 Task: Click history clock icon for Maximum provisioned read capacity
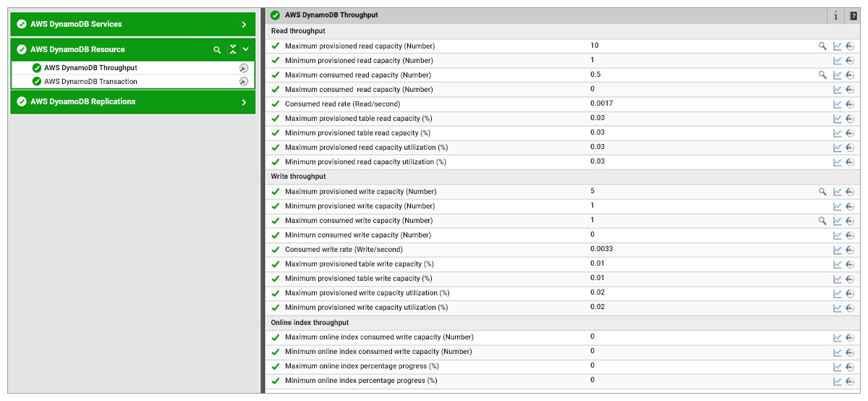tap(850, 46)
